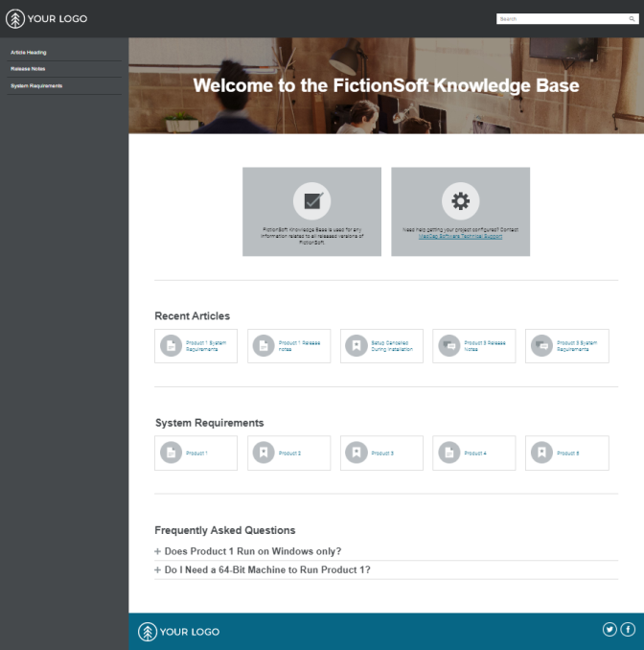Open the Software Technical Support link
Image resolution: width=644 pixels, height=650 pixels.
(x=460, y=236)
